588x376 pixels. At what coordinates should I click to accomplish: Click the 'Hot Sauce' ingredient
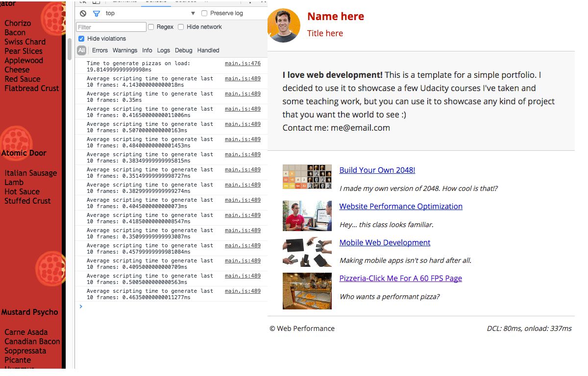[x=22, y=191]
